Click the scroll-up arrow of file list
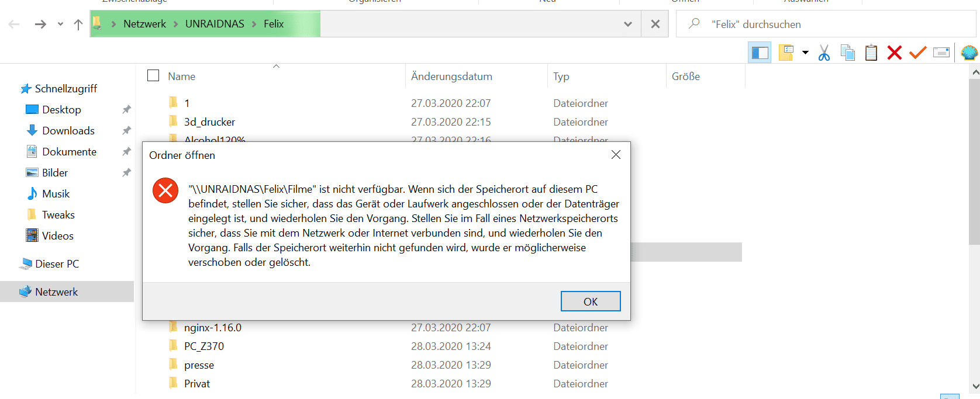Screen dimensions: 980x399 [975, 72]
